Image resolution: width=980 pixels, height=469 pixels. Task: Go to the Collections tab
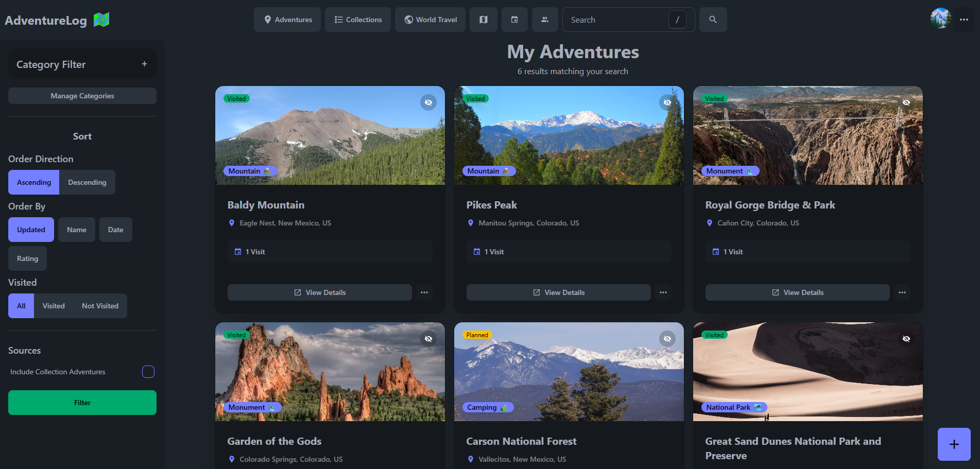(x=358, y=20)
